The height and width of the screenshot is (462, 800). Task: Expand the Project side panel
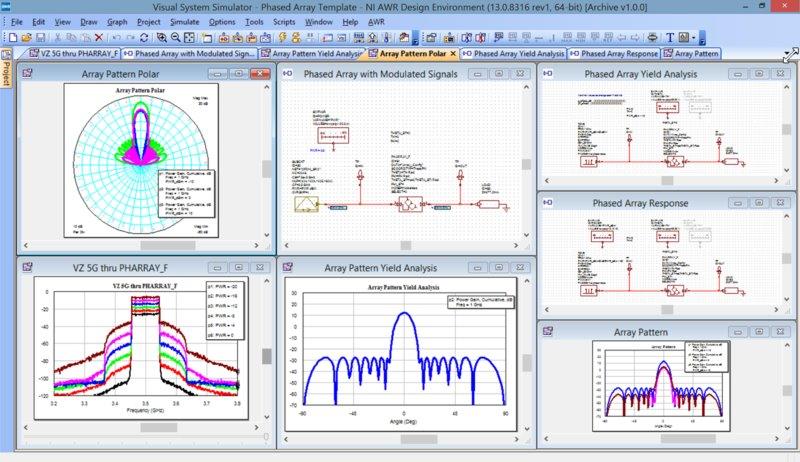click(x=6, y=73)
